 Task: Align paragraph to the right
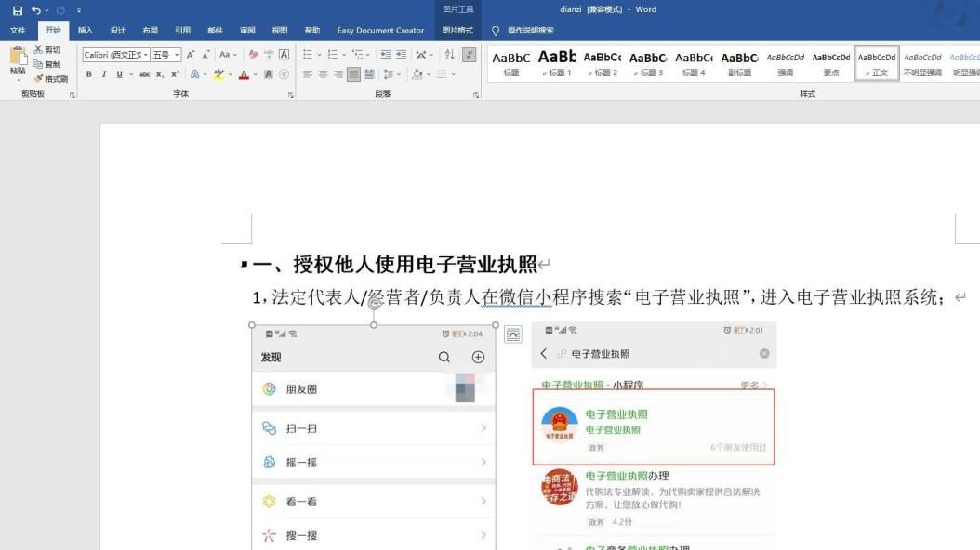pos(338,74)
